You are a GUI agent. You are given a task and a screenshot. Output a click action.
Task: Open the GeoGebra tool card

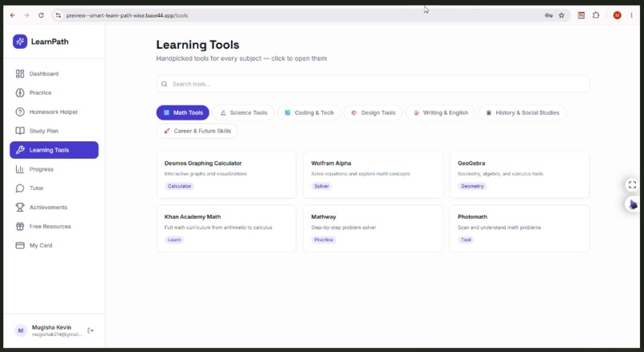[519, 175]
